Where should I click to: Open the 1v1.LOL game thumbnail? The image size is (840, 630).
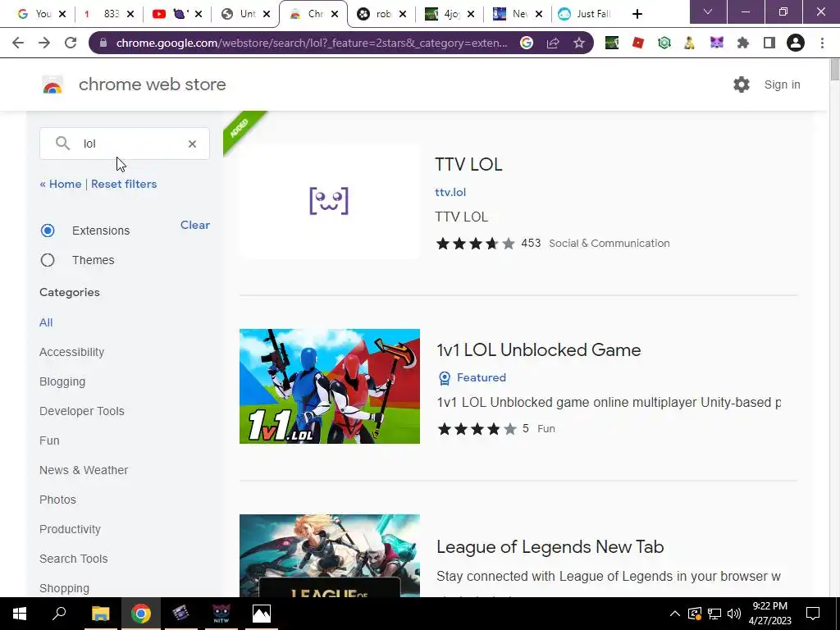[x=330, y=386]
